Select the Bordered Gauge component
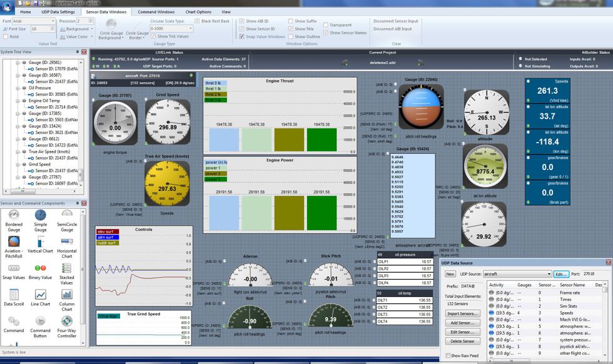613x364 pixels. point(14,221)
